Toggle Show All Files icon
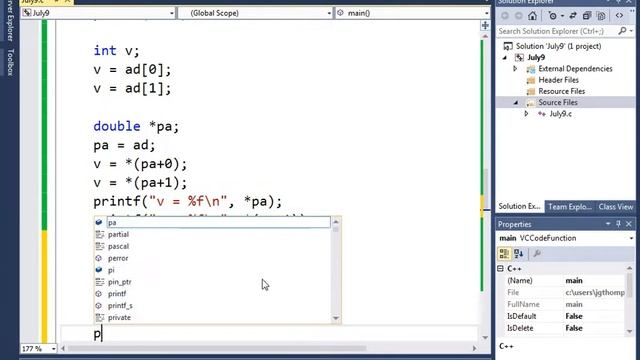Screen dimensions: 640x360 coord(601,16)
